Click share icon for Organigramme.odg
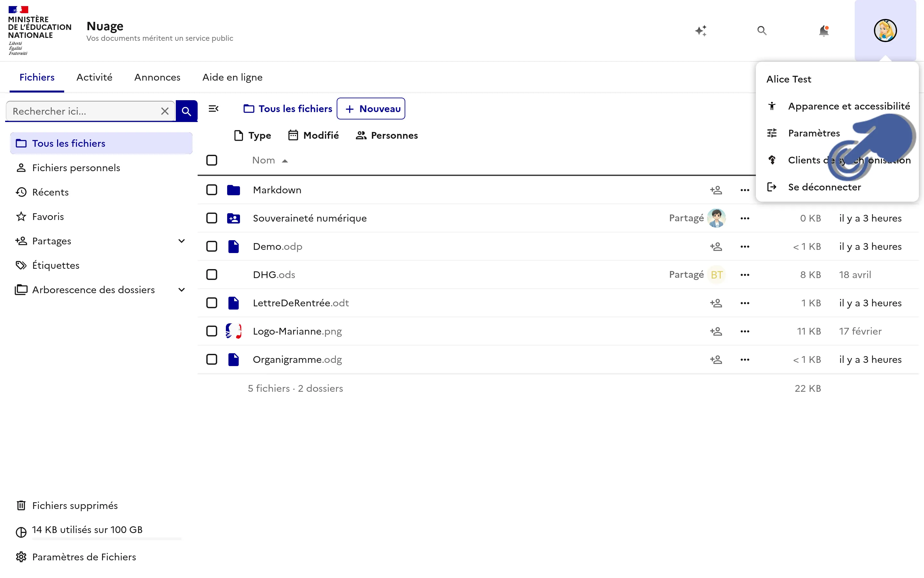This screenshot has height=578, width=924. pos(716,360)
